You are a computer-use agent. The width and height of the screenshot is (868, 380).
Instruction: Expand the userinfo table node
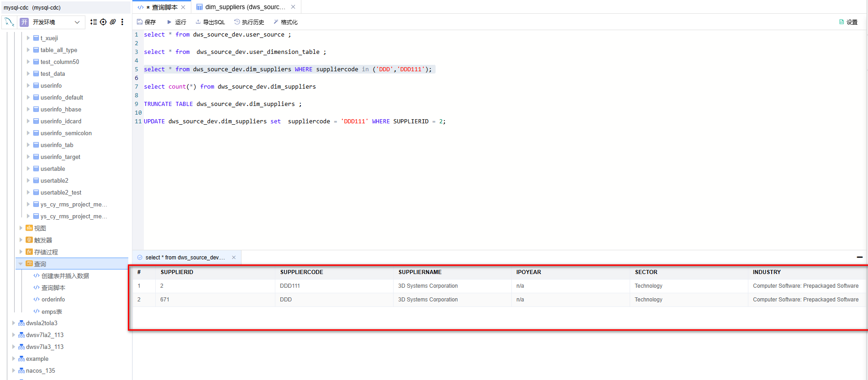(x=28, y=85)
